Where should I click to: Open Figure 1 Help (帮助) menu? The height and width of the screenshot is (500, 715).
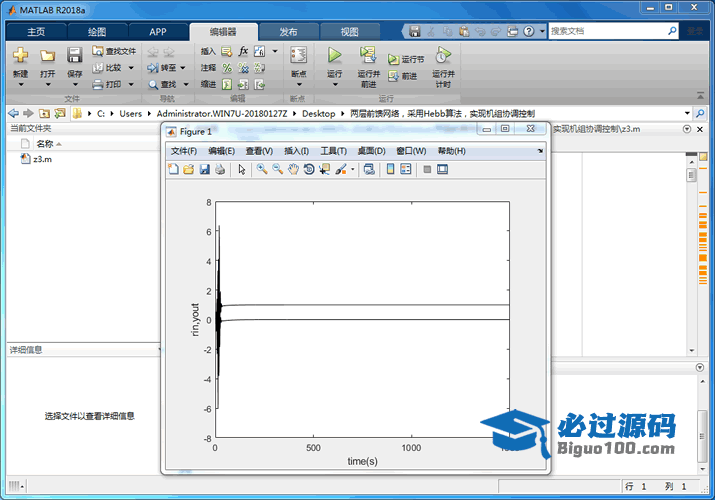point(451,151)
